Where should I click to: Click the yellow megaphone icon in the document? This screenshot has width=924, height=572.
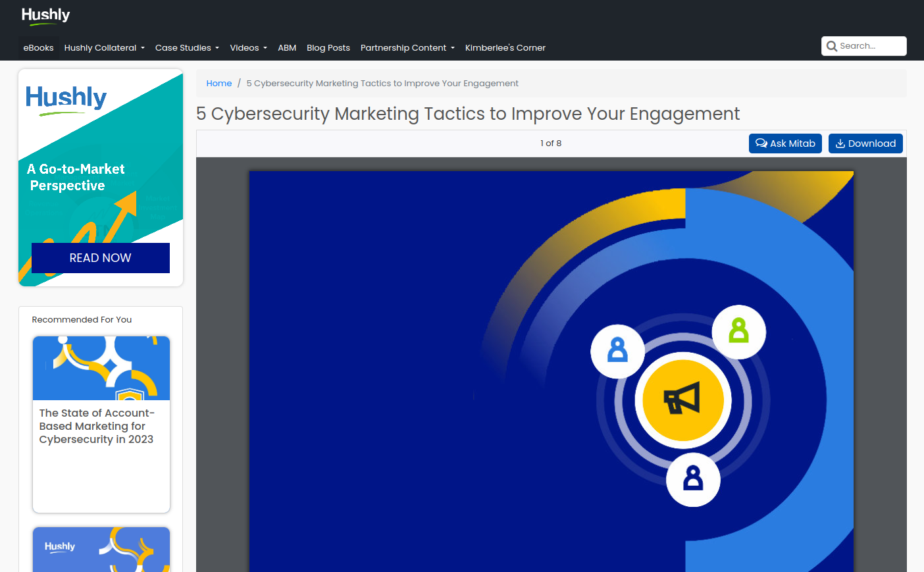click(682, 400)
